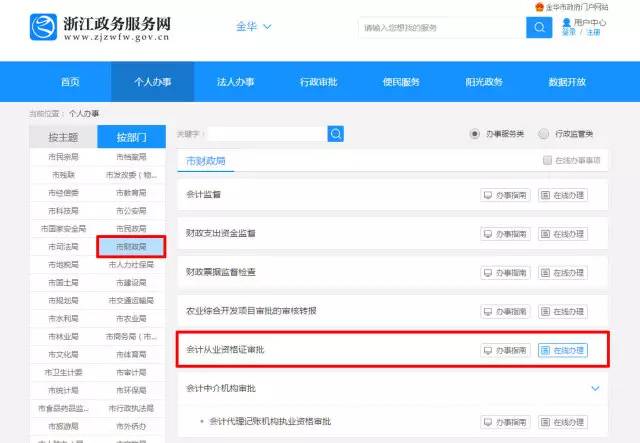
Task: Click the national emblem icon at top right
Action: pyautogui.click(x=539, y=7)
